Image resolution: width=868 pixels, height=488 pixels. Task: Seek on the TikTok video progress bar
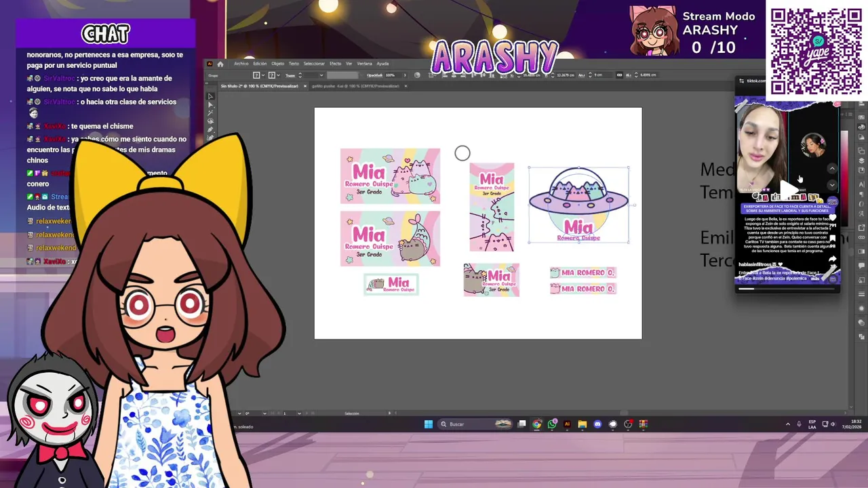point(788,289)
